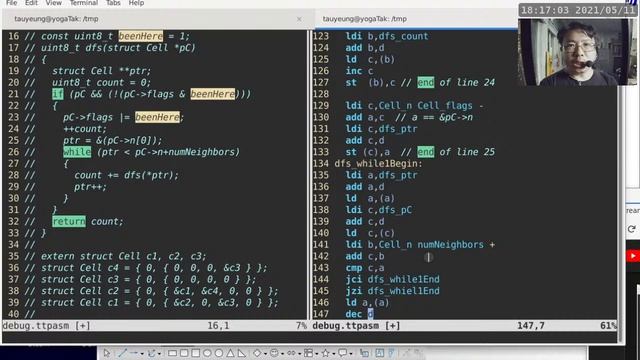This screenshot has width=640, height=360.
Task: Open the arrow line styles dropdown
Action: click(142, 353)
